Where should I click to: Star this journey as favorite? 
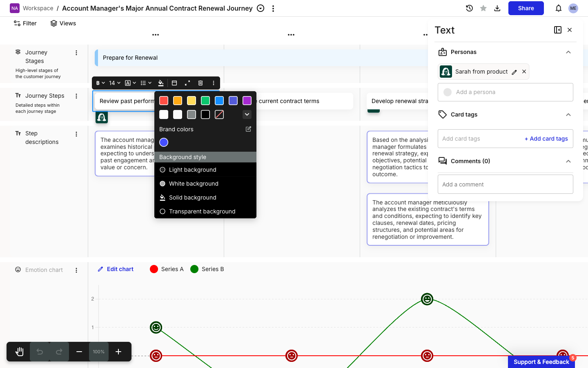pyautogui.click(x=483, y=8)
